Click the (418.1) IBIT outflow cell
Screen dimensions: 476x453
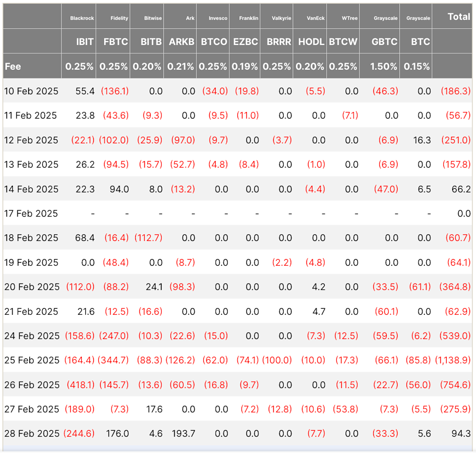(x=81, y=385)
